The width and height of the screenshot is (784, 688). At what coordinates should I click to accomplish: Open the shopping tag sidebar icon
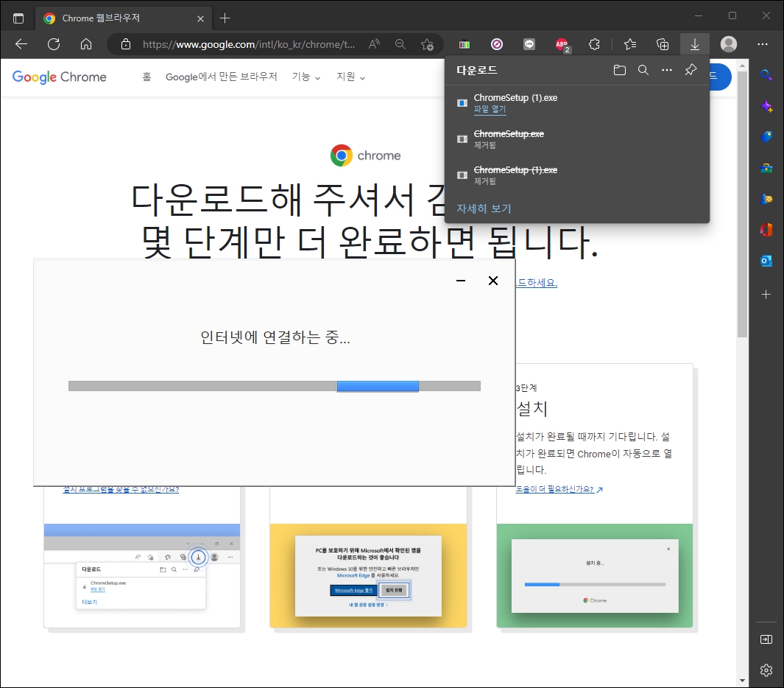(766, 137)
